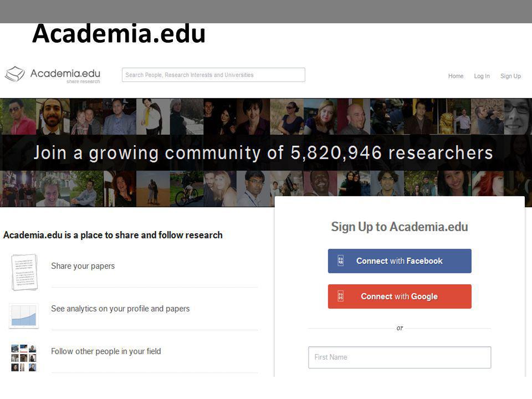
Task: Open the Home menu link
Action: [x=456, y=76]
